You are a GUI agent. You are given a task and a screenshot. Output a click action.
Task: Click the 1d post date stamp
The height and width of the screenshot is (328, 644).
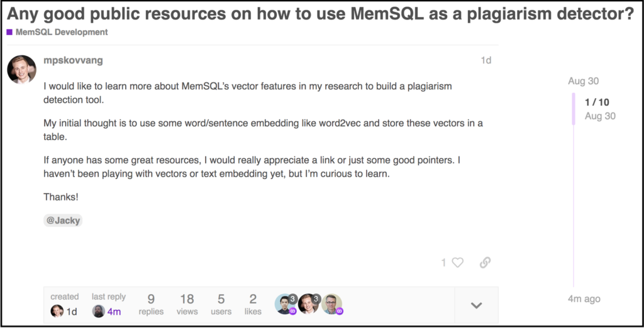(486, 60)
